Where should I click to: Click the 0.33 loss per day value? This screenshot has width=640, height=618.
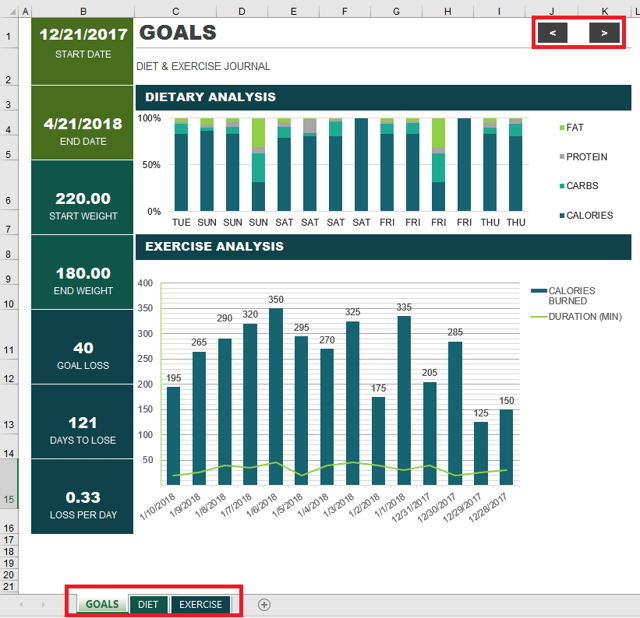click(x=82, y=497)
